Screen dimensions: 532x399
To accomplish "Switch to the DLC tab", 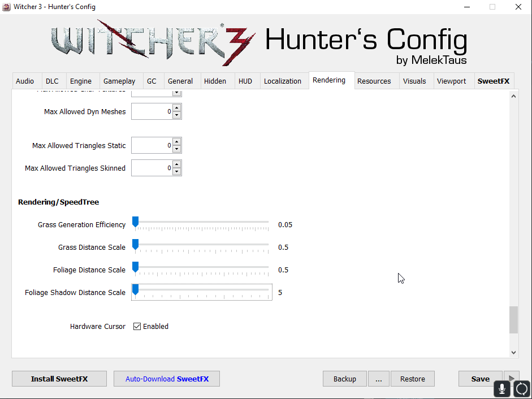I will [x=54, y=81].
